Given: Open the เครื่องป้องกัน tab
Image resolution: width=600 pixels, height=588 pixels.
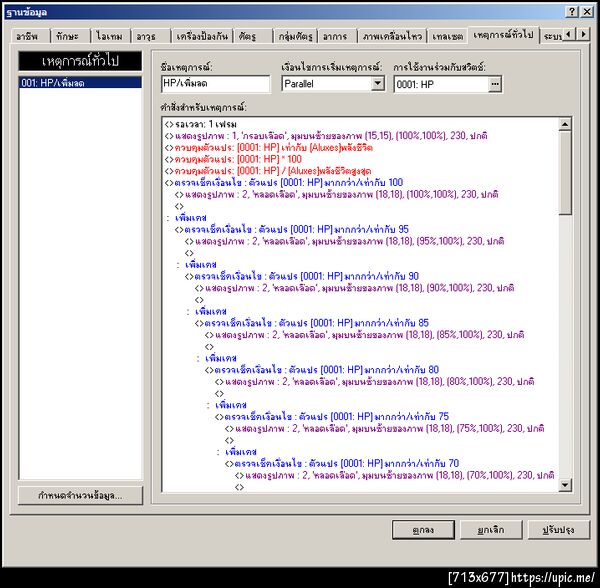Looking at the screenshot, I should (x=202, y=36).
